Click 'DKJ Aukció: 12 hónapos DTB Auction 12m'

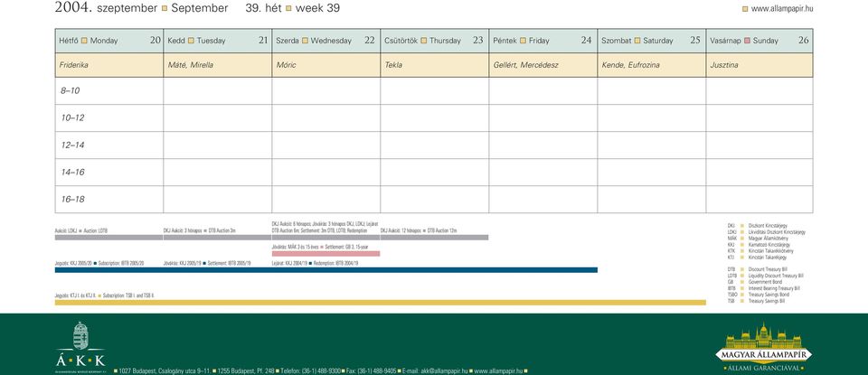(x=419, y=230)
